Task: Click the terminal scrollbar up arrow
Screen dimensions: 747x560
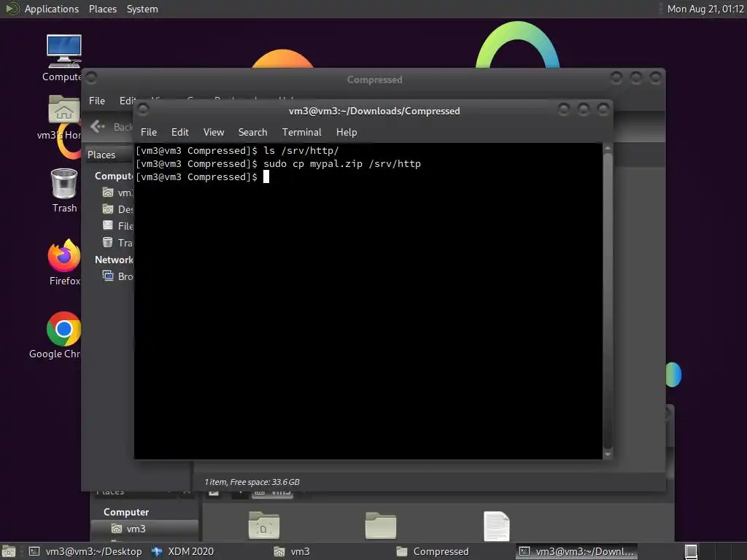Action: (x=608, y=148)
